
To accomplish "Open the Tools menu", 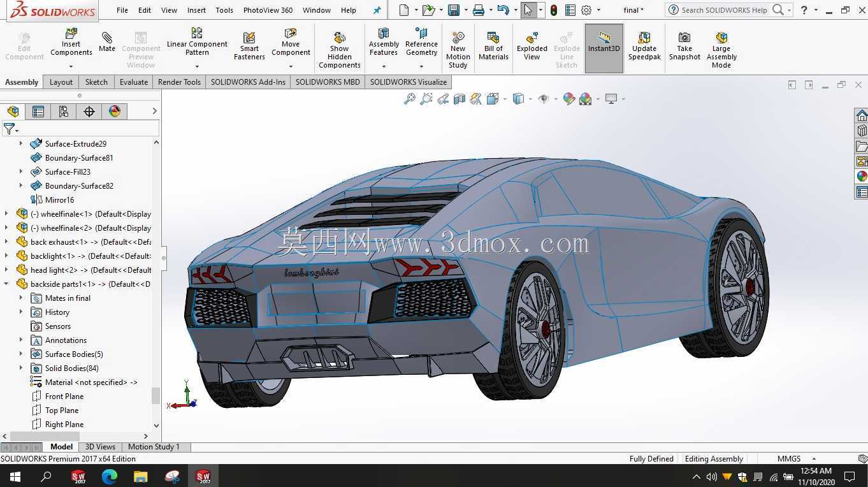I will (x=224, y=10).
